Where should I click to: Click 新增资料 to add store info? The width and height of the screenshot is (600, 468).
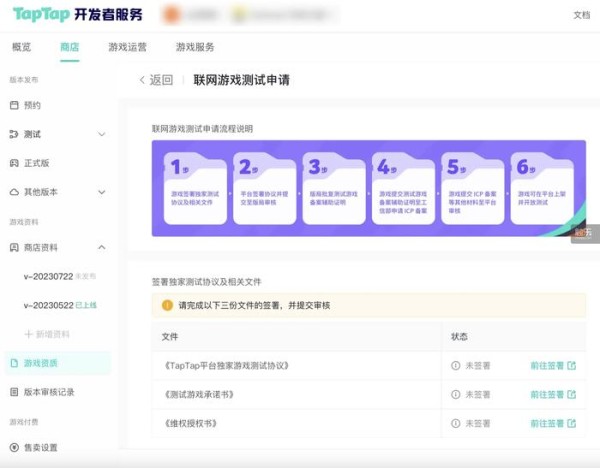pos(47,334)
